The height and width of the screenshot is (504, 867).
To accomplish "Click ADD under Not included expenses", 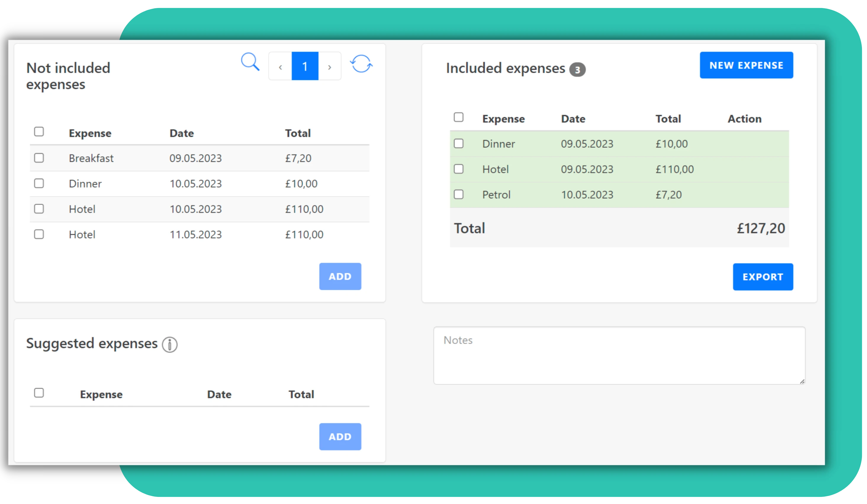I will [x=340, y=277].
